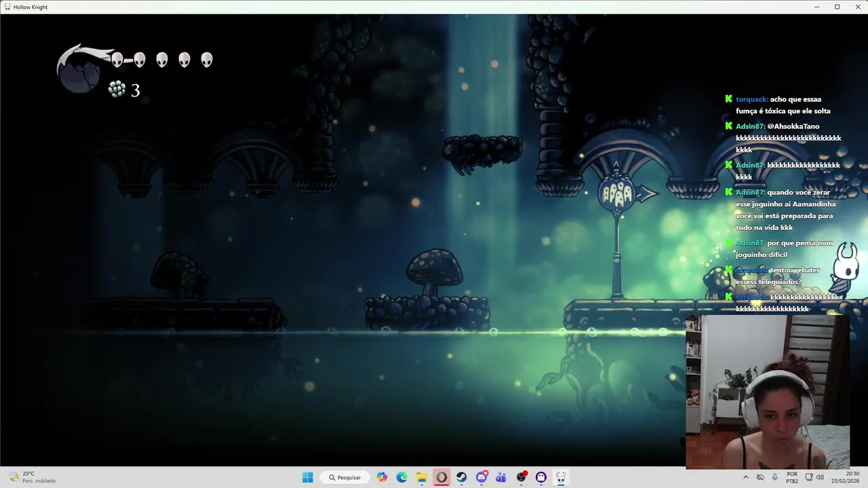Open POR PTB2 language switcher
This screenshot has height=488, width=868.
point(792,477)
